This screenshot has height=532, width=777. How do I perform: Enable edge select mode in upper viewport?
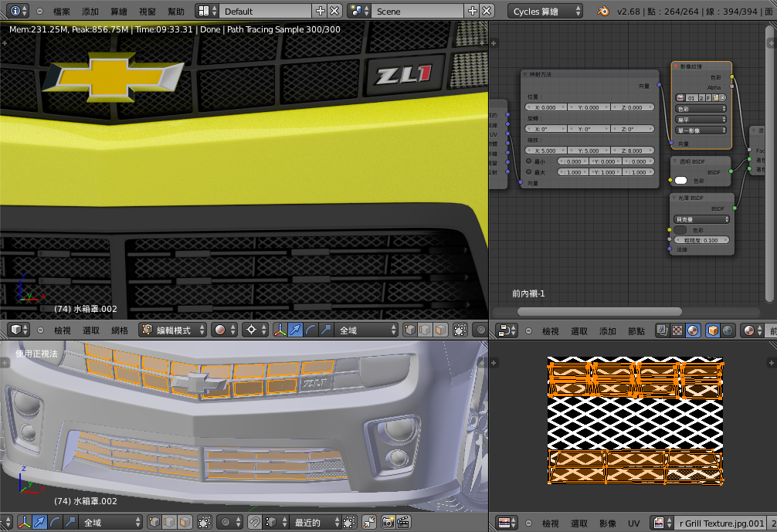point(425,330)
